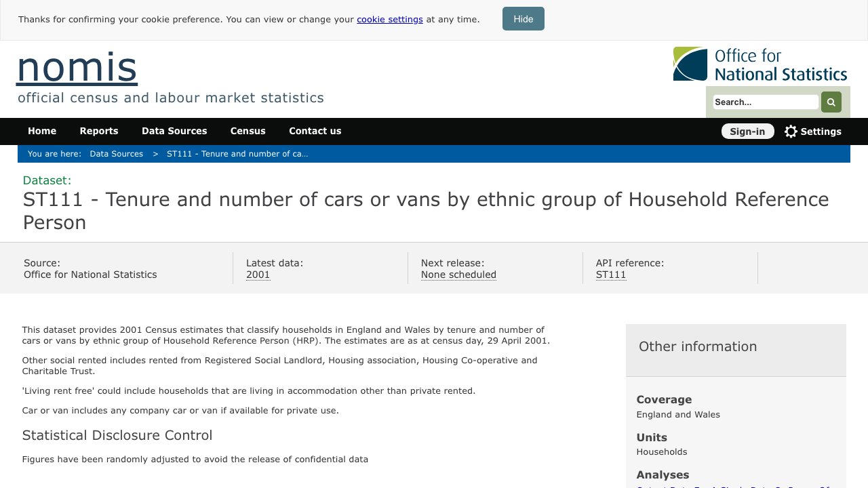Click the ST111 breadcrumb item

click(237, 154)
